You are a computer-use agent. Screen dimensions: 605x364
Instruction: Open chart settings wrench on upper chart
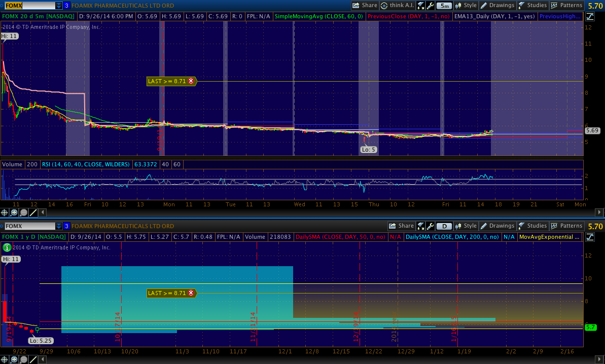431,6
